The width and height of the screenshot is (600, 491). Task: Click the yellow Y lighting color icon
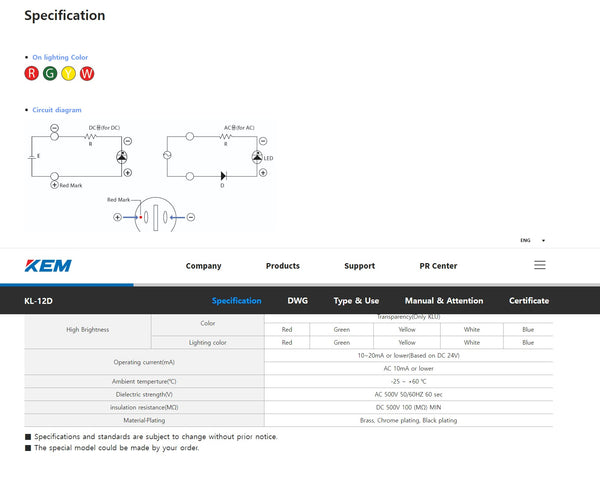[68, 73]
